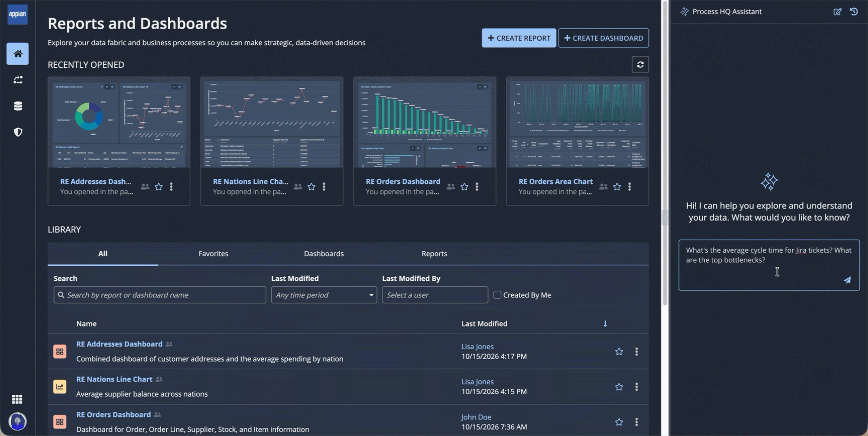Image resolution: width=868 pixels, height=436 pixels.
Task: Open the apps grid navigation icon
Action: [x=17, y=399]
